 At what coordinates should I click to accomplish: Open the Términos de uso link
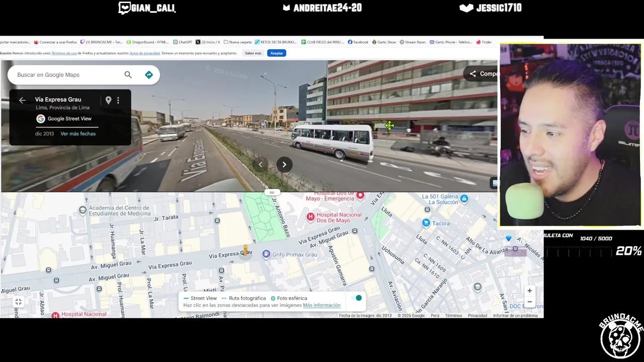tap(64, 53)
